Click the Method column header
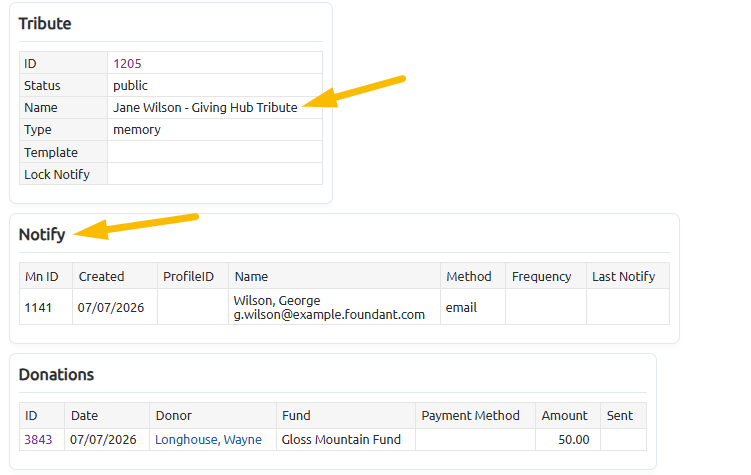The height and width of the screenshot is (475, 751). pyautogui.click(x=469, y=276)
